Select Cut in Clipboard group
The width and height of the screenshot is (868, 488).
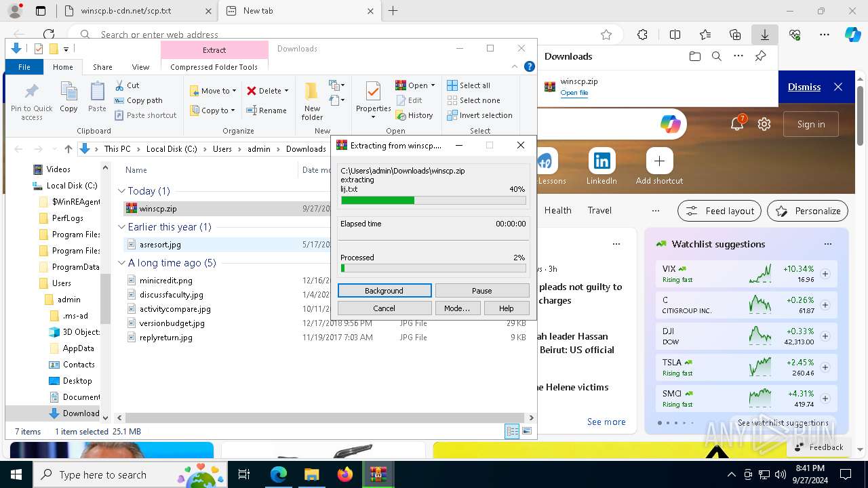click(x=127, y=85)
